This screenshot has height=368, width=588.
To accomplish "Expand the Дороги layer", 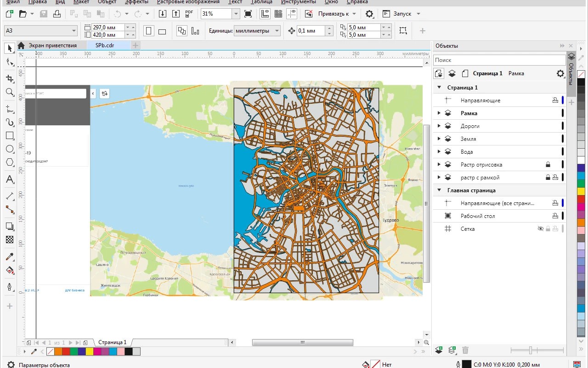I will click(439, 126).
